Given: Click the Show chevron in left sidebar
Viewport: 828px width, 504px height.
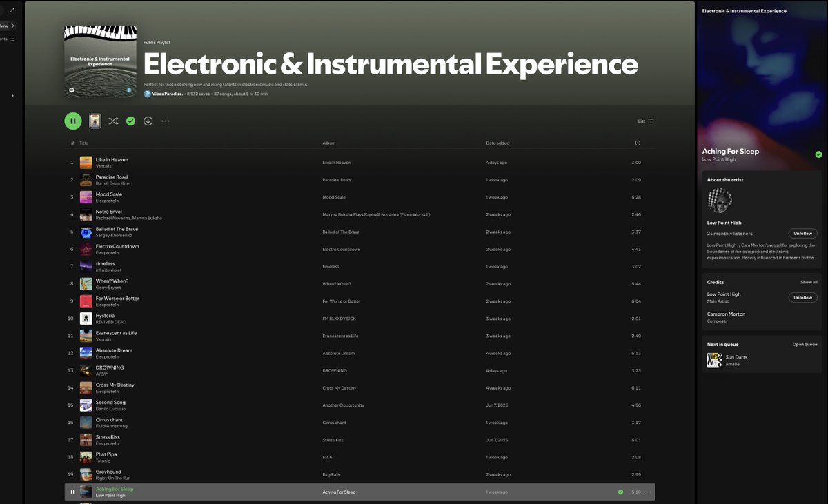Looking at the screenshot, I should (x=12, y=26).
